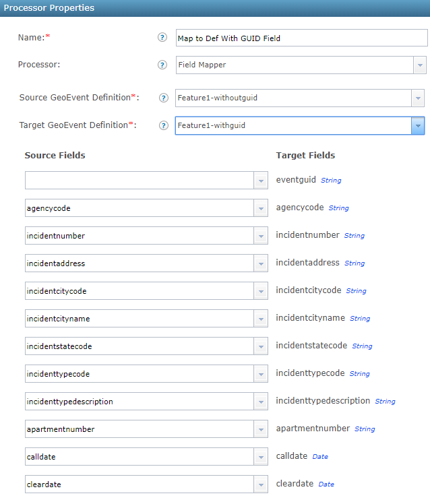Screen dimensions: 430x504
Task: Expand the incidentaddress source field dropdown
Action: tap(261, 263)
